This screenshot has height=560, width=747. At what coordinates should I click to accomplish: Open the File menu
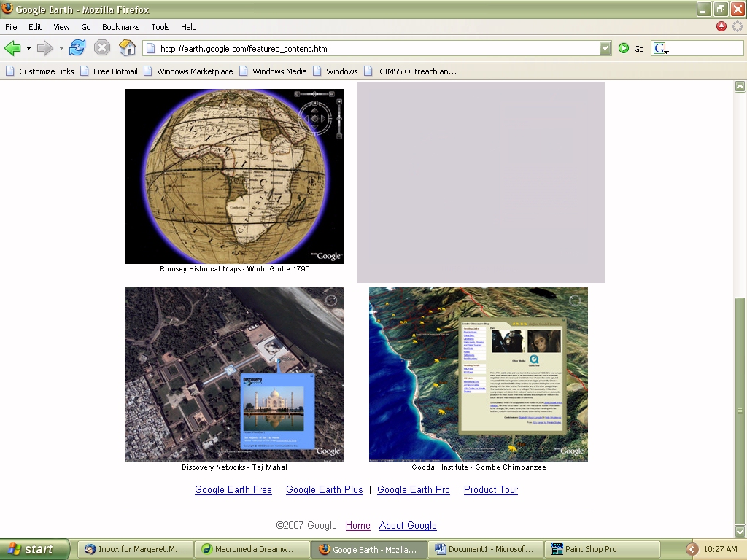coord(11,27)
